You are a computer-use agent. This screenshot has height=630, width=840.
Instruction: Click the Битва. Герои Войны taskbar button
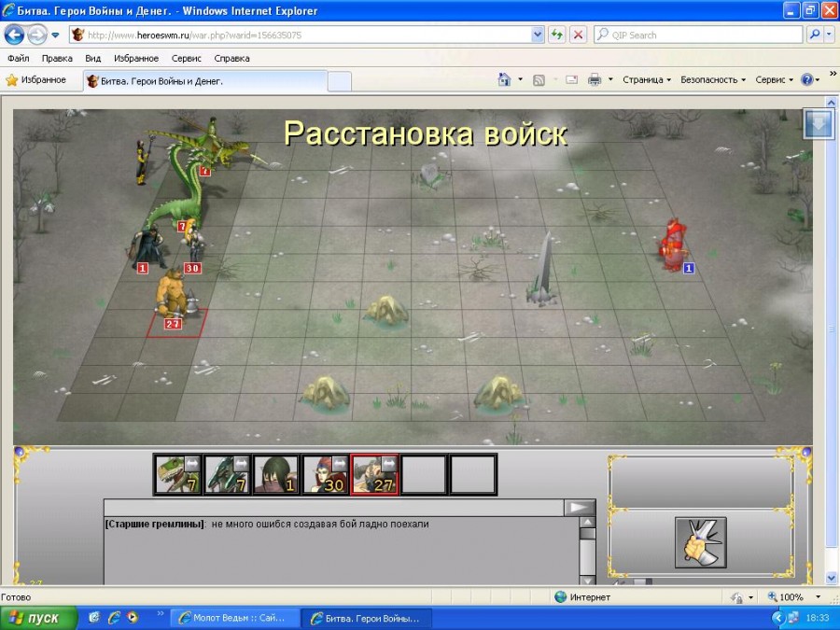point(366,618)
